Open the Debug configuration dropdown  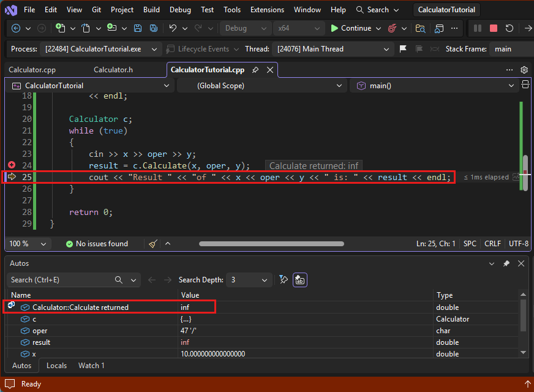[x=246, y=28]
